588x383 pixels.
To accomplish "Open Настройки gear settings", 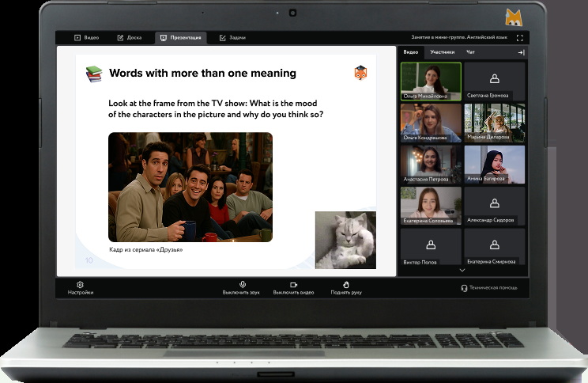I will coord(81,288).
